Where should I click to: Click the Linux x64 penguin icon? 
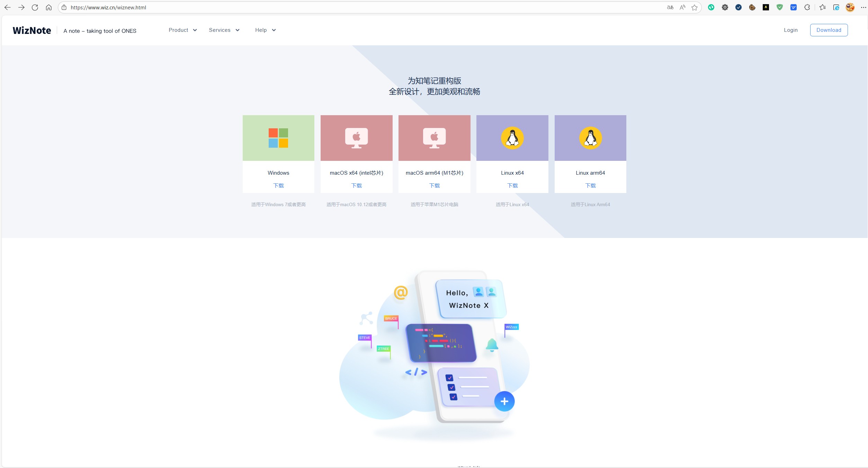pyautogui.click(x=512, y=138)
